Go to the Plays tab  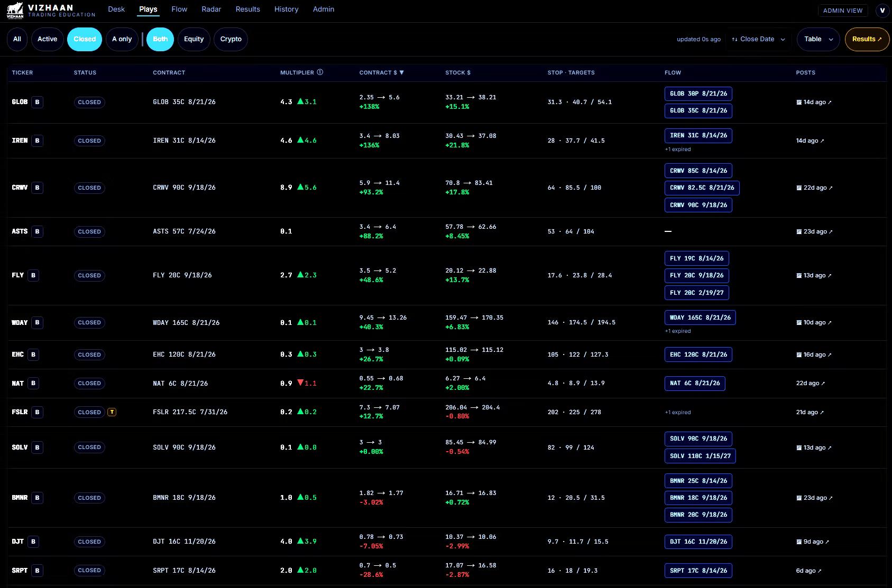tap(148, 10)
